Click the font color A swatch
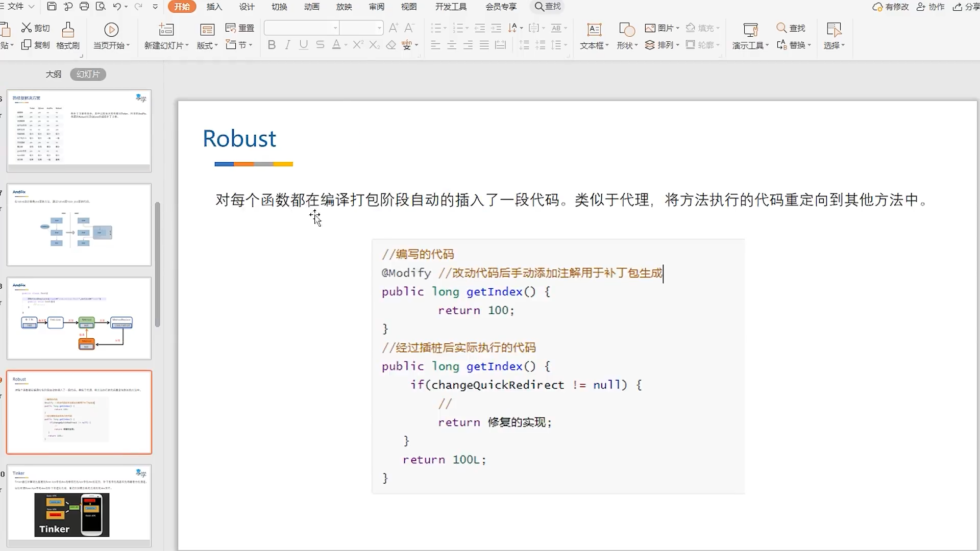 tap(336, 45)
